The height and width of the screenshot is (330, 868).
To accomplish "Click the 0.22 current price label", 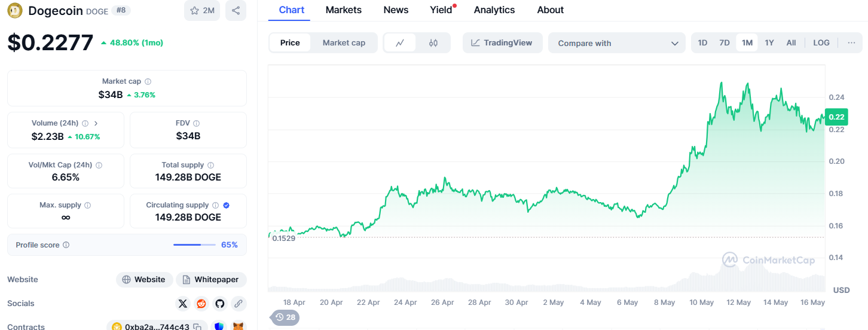I will click(836, 117).
